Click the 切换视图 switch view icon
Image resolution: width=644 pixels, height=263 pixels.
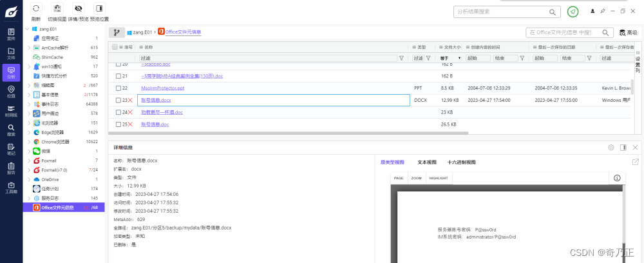click(x=58, y=8)
